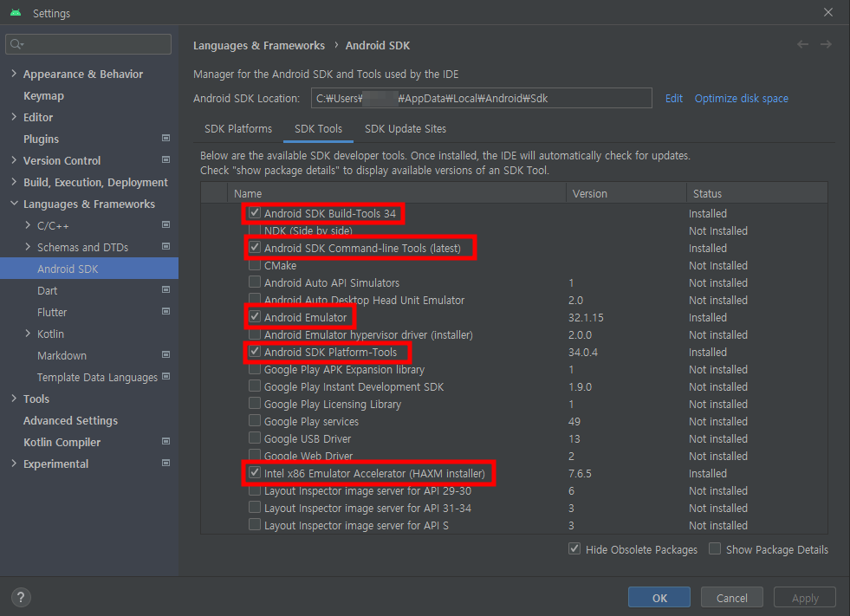Image resolution: width=850 pixels, height=616 pixels.
Task: Collapse Languages & Frameworks section
Action: click(x=14, y=204)
